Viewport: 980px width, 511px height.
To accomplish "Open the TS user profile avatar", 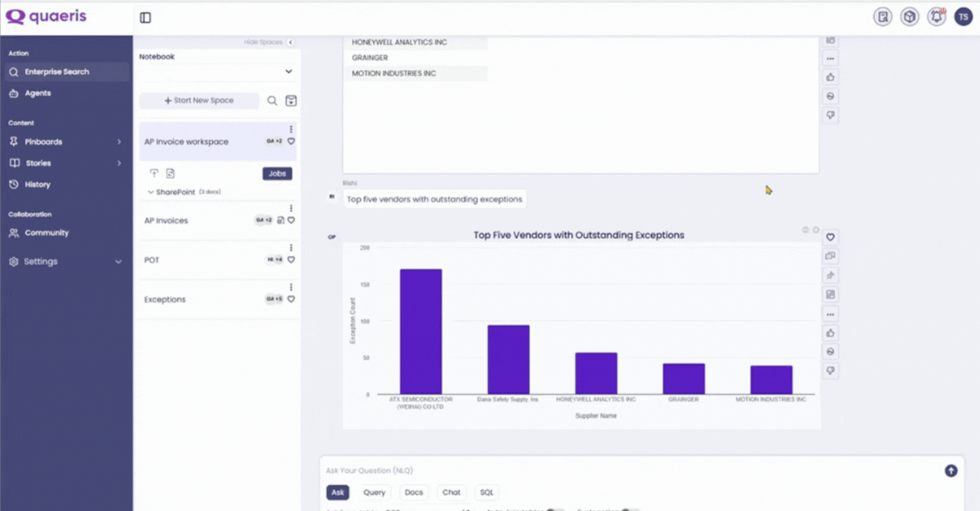I will point(963,17).
